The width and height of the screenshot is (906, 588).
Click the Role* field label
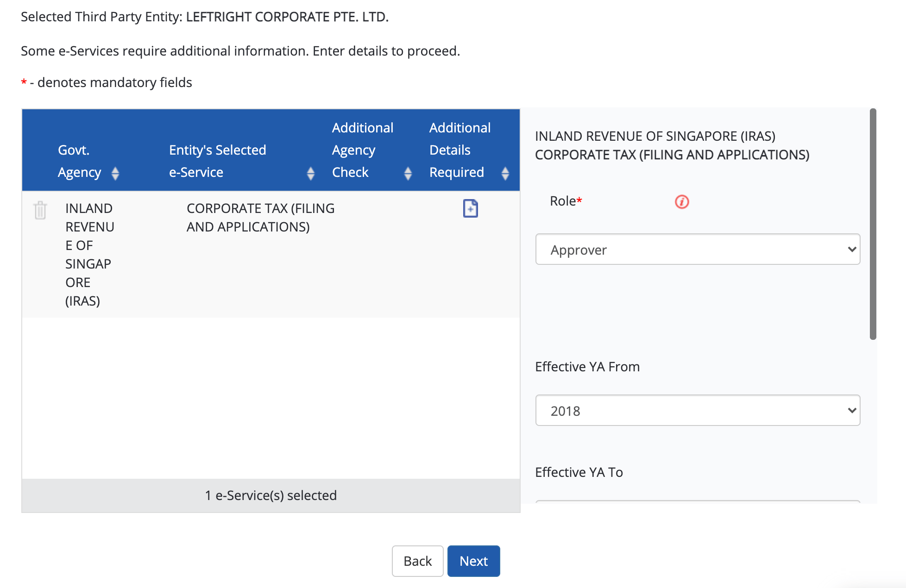tap(566, 201)
